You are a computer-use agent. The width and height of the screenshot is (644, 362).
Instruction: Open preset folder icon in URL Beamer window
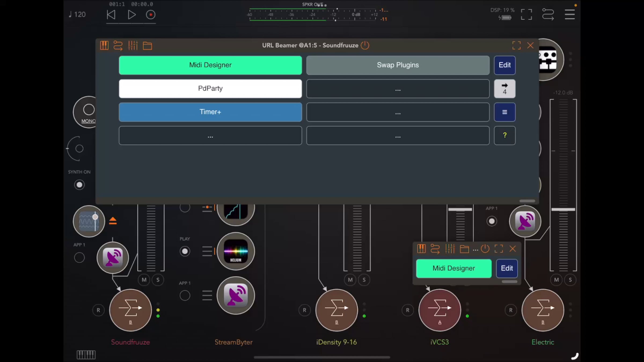[x=147, y=46]
